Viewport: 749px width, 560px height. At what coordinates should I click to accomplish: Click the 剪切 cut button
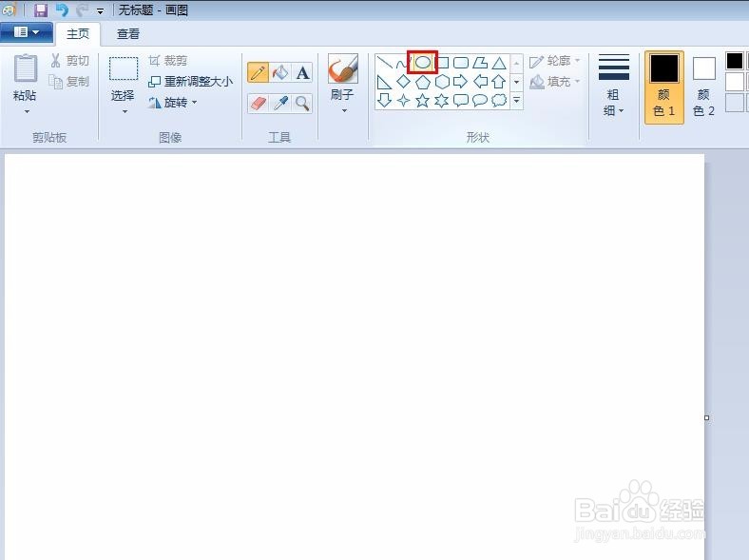[x=69, y=61]
